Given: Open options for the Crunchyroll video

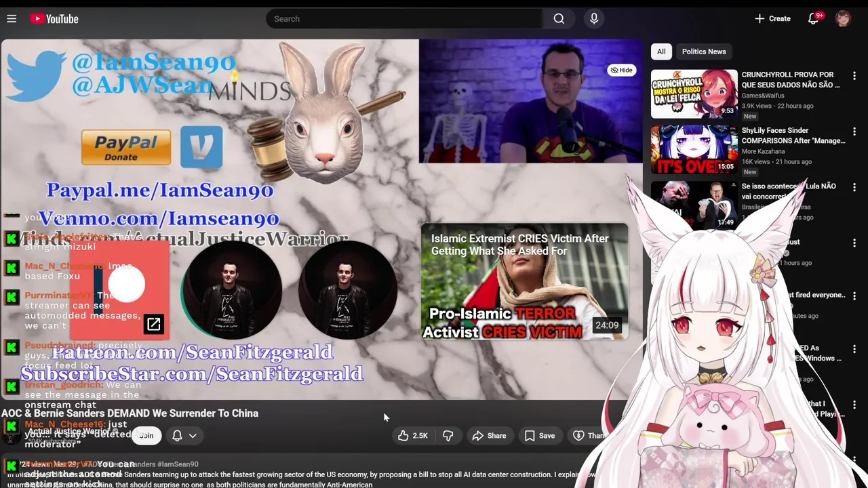Looking at the screenshot, I should coord(854,76).
